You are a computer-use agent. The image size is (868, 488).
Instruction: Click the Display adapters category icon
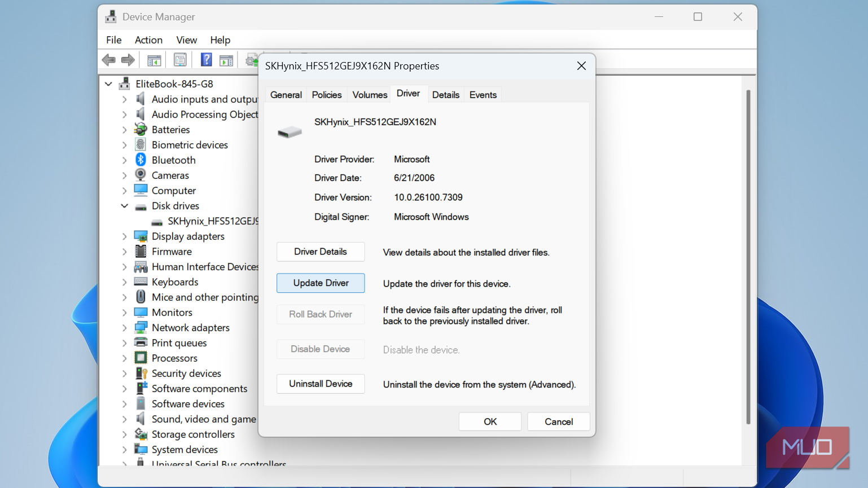141,236
